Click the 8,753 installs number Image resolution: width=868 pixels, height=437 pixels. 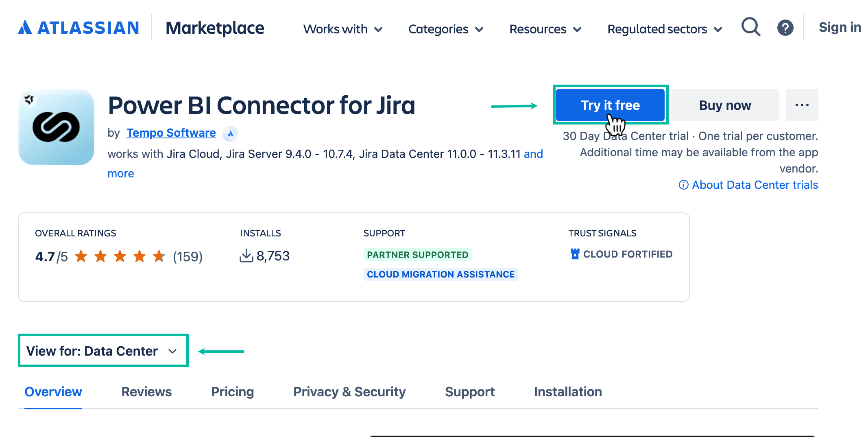point(273,256)
